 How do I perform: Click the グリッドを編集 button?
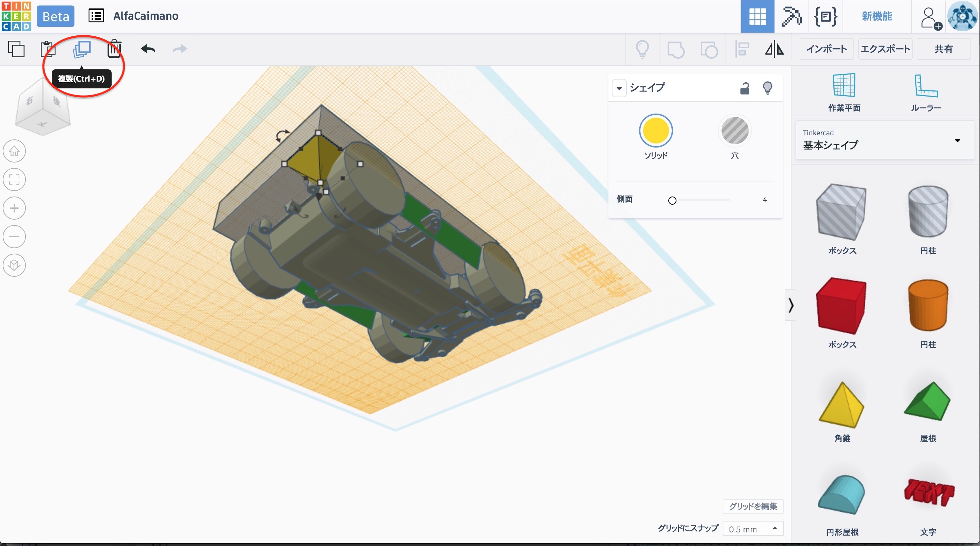pyautogui.click(x=753, y=506)
